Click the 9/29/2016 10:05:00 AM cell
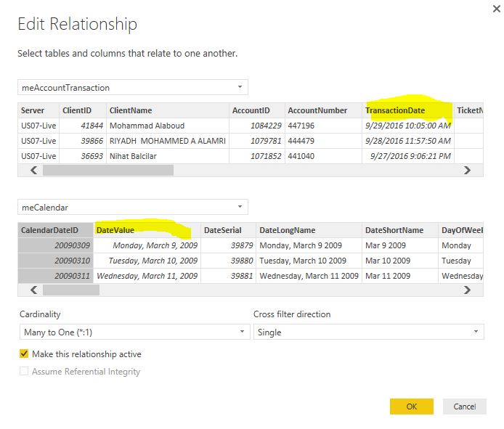504x429 pixels. 408,126
